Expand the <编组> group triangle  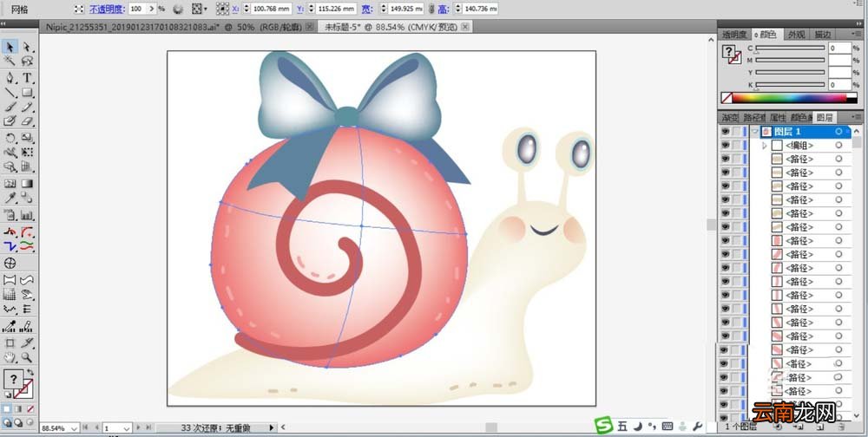click(765, 146)
